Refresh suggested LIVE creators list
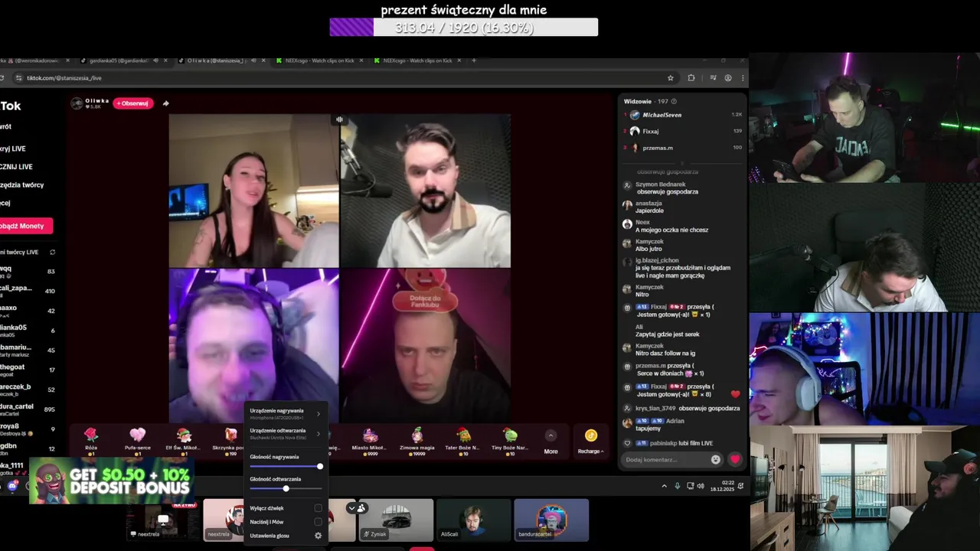 (x=52, y=252)
